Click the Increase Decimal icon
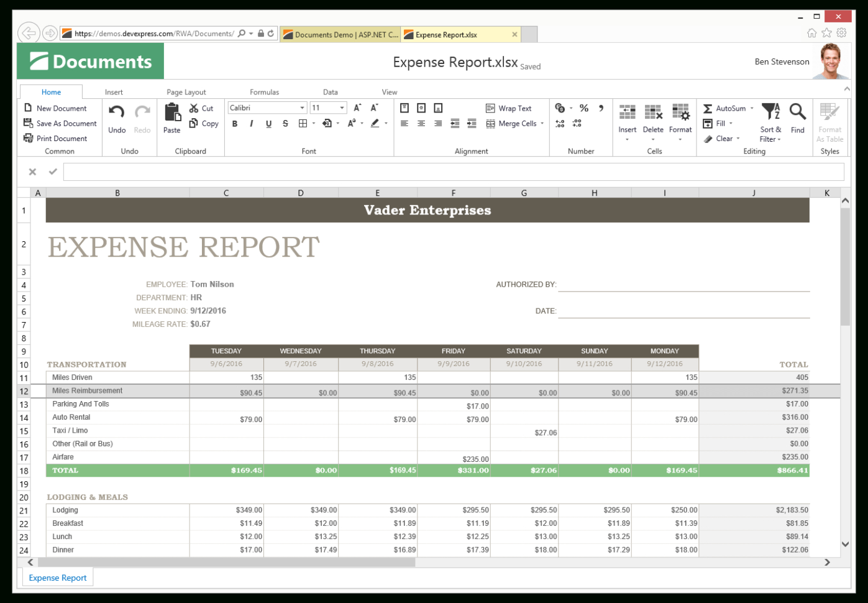 pos(559,124)
